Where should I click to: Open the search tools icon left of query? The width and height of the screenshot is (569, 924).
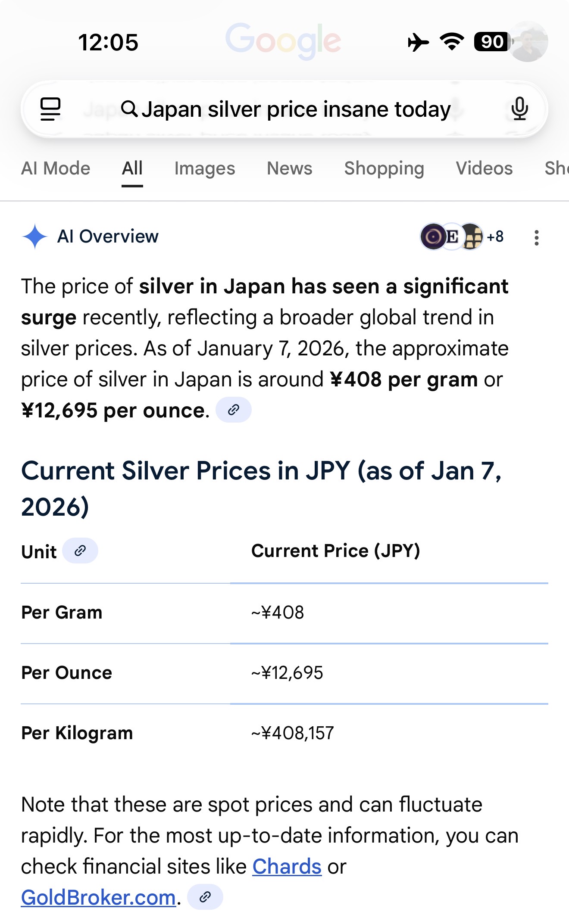click(50, 109)
